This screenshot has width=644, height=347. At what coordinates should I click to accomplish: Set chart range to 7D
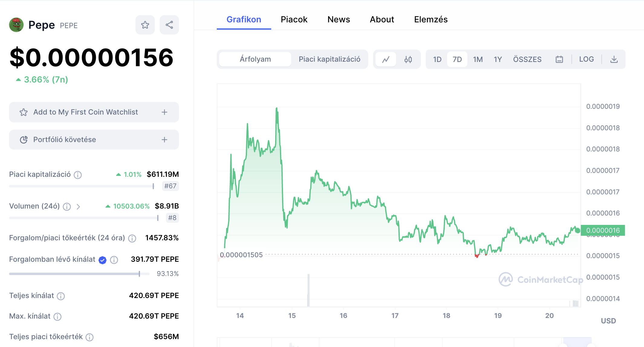[457, 59]
